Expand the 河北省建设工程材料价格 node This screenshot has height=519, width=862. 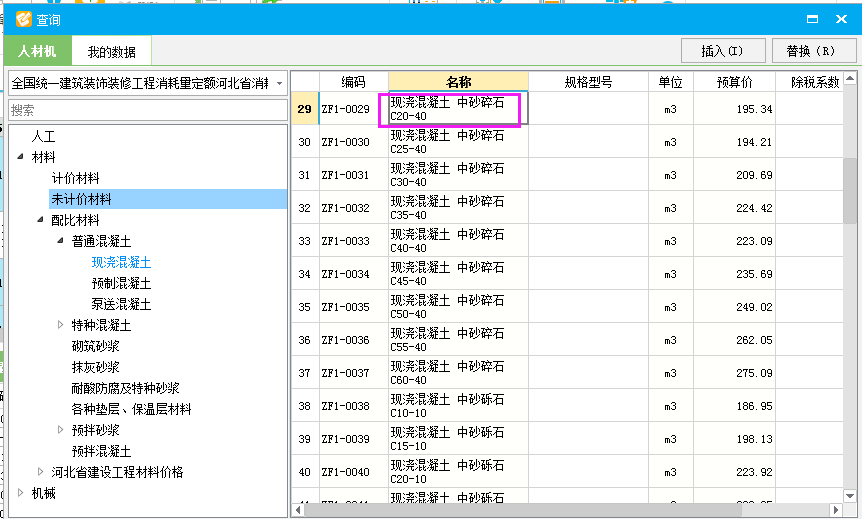pos(41,472)
